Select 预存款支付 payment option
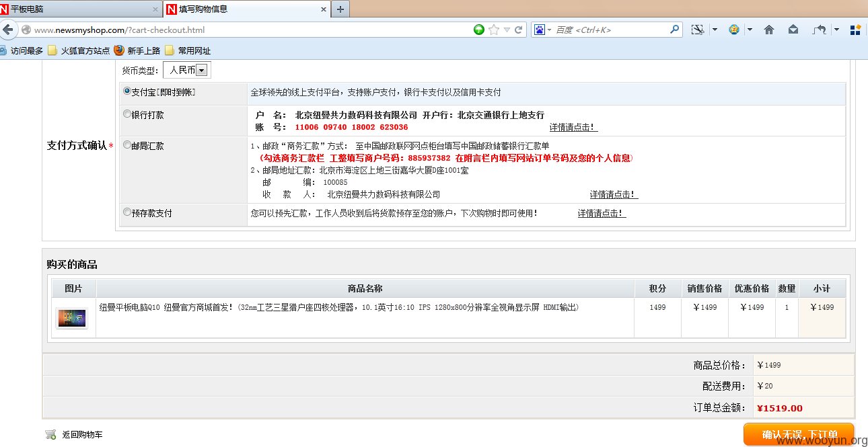Image resolution: width=868 pixels, height=447 pixels. (127, 212)
